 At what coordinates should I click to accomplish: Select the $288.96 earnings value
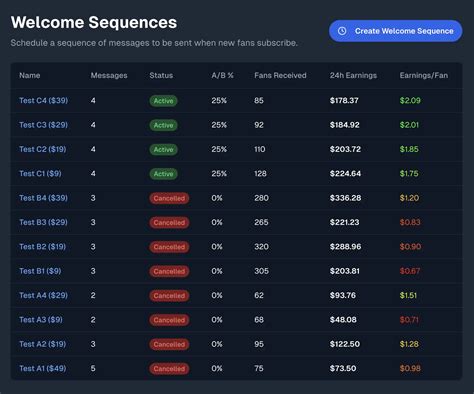coord(345,246)
